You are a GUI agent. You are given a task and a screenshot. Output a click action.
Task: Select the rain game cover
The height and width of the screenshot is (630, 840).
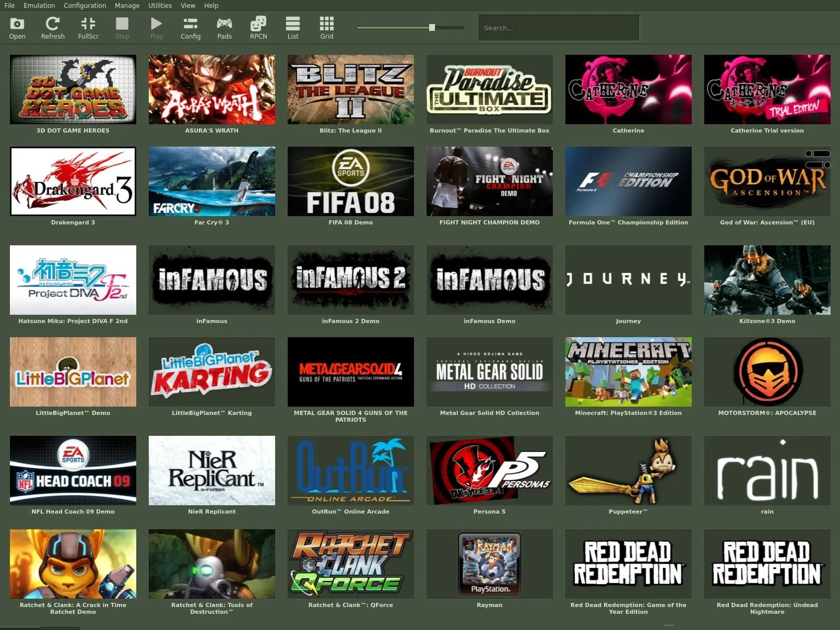tap(767, 470)
